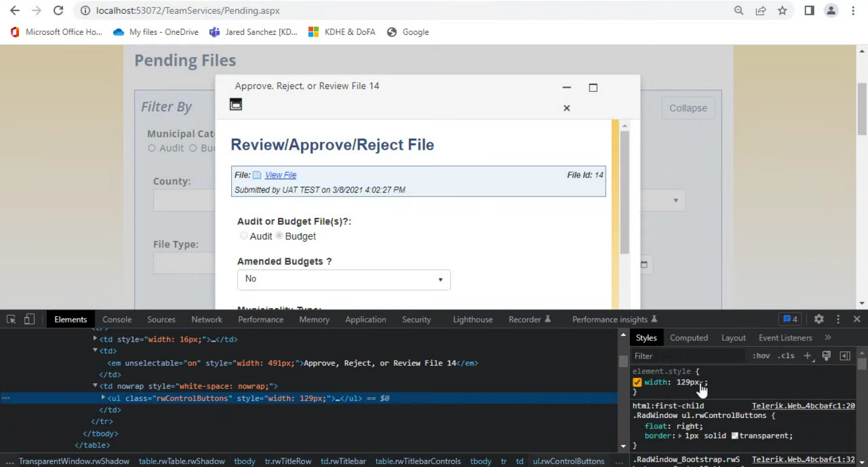
Task: Click the transparent border color swatch
Action: [x=735, y=436]
